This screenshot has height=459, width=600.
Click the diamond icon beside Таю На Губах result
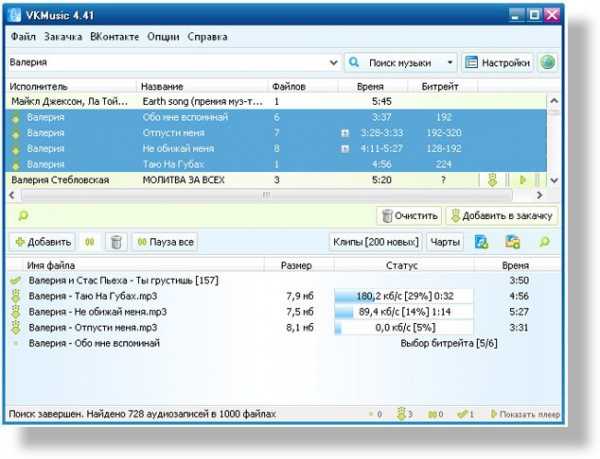[16, 166]
